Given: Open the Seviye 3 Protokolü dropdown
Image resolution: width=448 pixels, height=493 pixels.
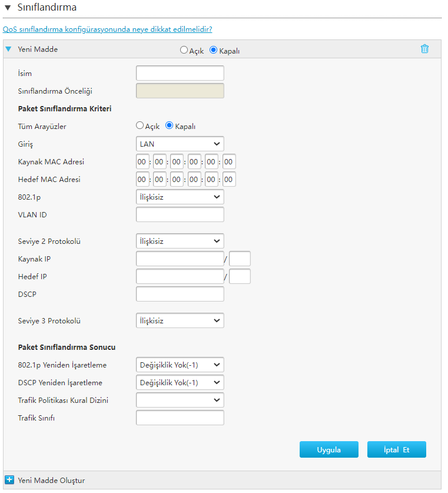Looking at the screenshot, I should click(180, 320).
